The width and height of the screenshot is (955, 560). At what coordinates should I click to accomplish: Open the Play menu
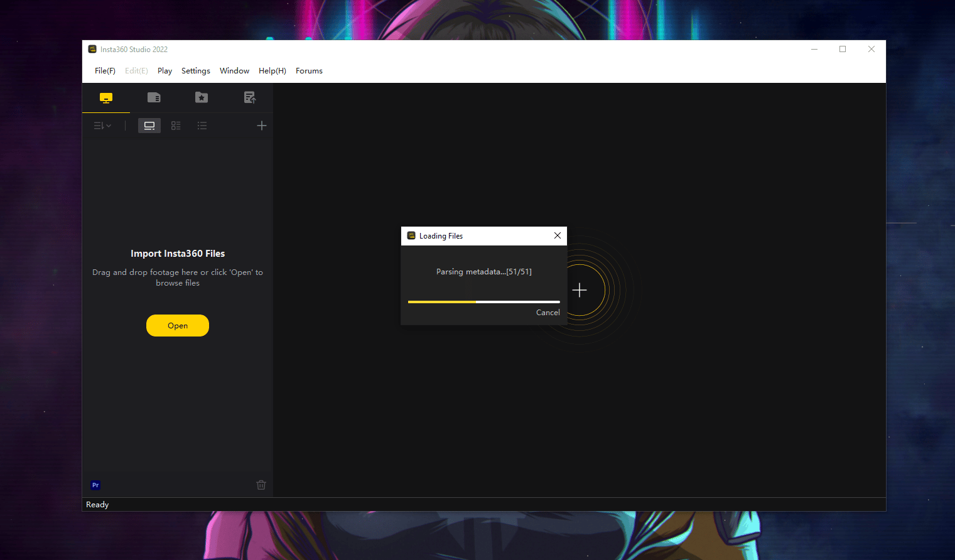(165, 71)
